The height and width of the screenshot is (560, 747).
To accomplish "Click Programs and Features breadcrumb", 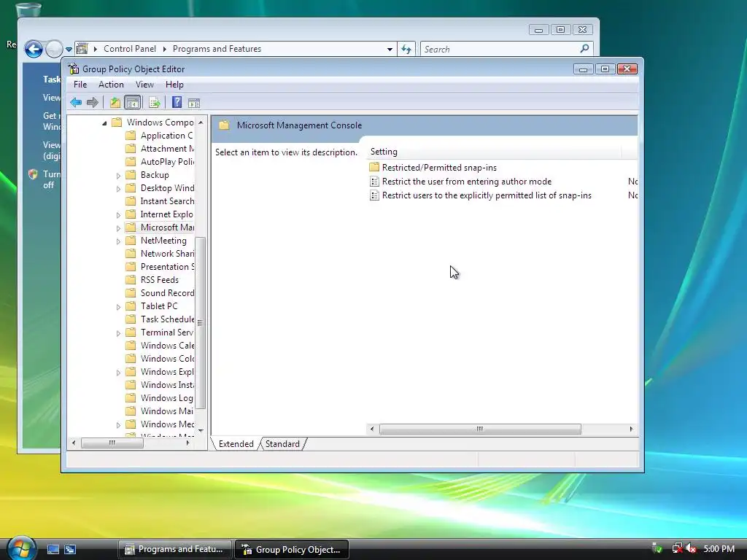I will [217, 49].
